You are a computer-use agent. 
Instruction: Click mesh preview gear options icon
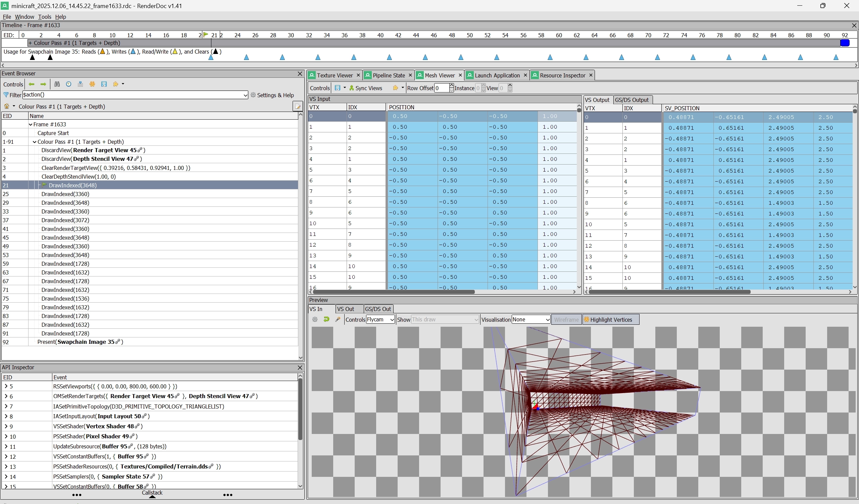coord(315,319)
